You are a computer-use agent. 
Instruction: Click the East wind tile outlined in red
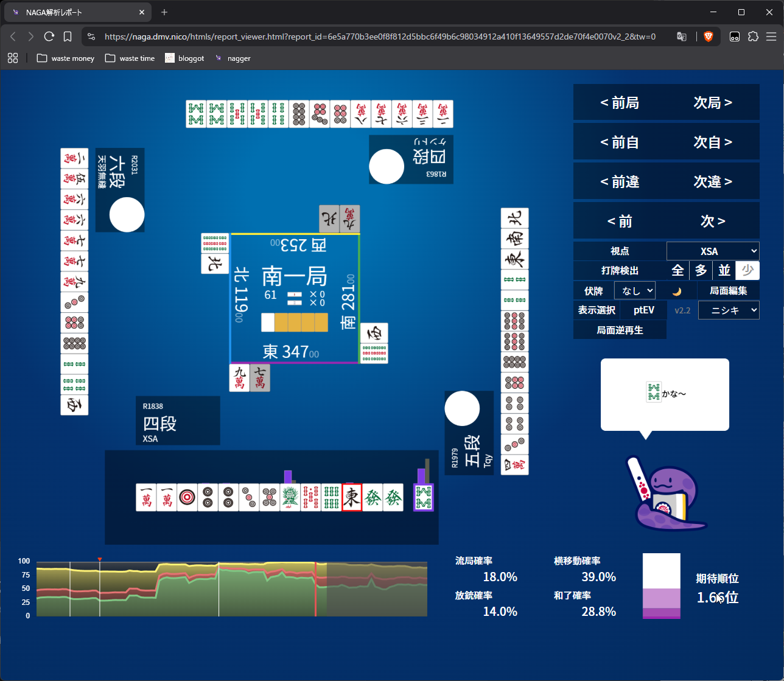(x=352, y=497)
